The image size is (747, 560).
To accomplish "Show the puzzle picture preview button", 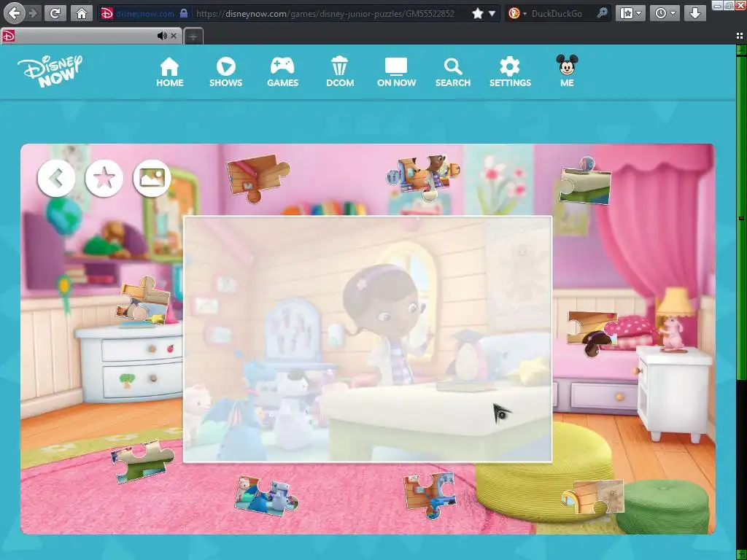I will 152,178.
